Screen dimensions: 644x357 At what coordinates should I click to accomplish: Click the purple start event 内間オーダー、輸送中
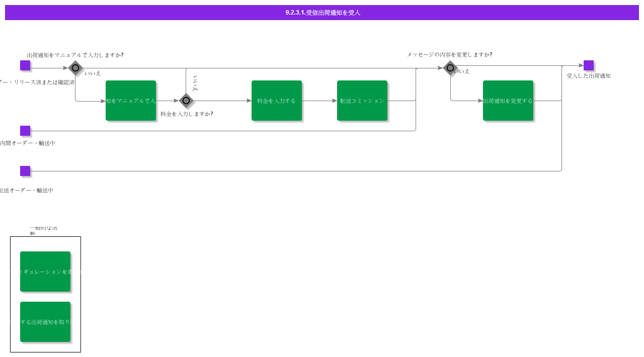(x=25, y=131)
